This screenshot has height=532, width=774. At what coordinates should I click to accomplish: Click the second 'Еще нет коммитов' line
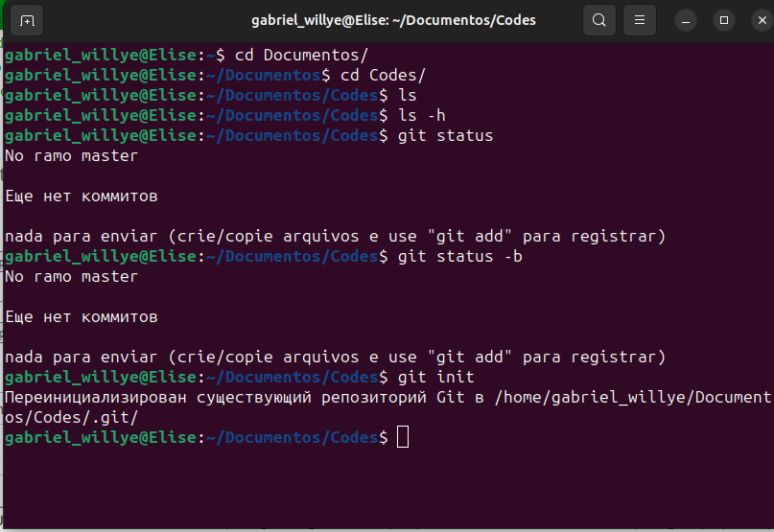(x=81, y=317)
